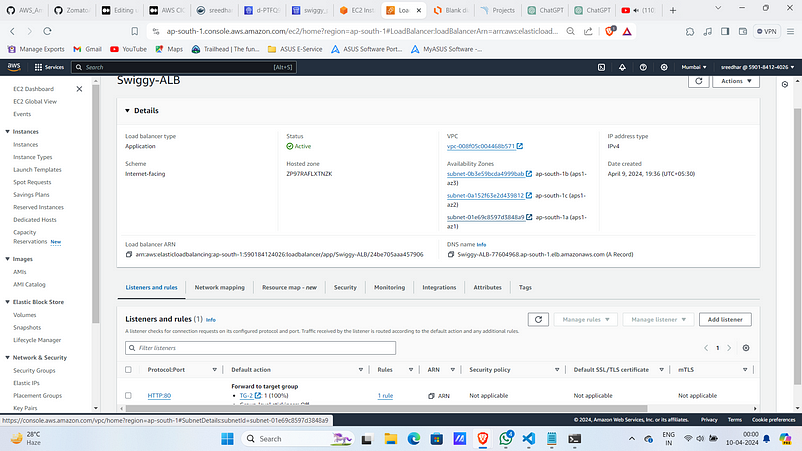Open Brave VPN button
Viewport: 802px width, 451px height.
click(x=767, y=31)
